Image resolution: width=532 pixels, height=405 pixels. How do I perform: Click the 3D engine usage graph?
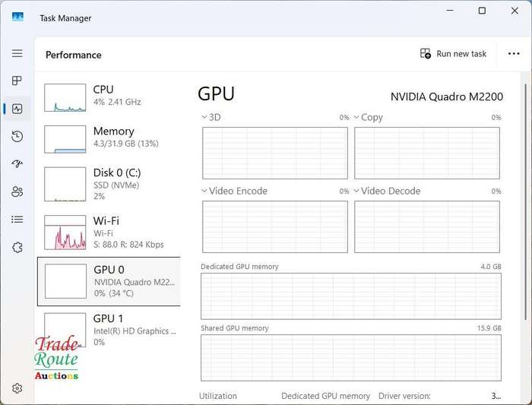tap(275, 153)
